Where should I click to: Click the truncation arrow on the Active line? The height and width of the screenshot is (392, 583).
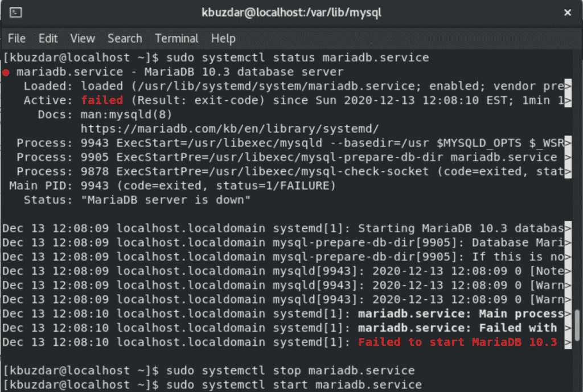pyautogui.click(x=568, y=100)
